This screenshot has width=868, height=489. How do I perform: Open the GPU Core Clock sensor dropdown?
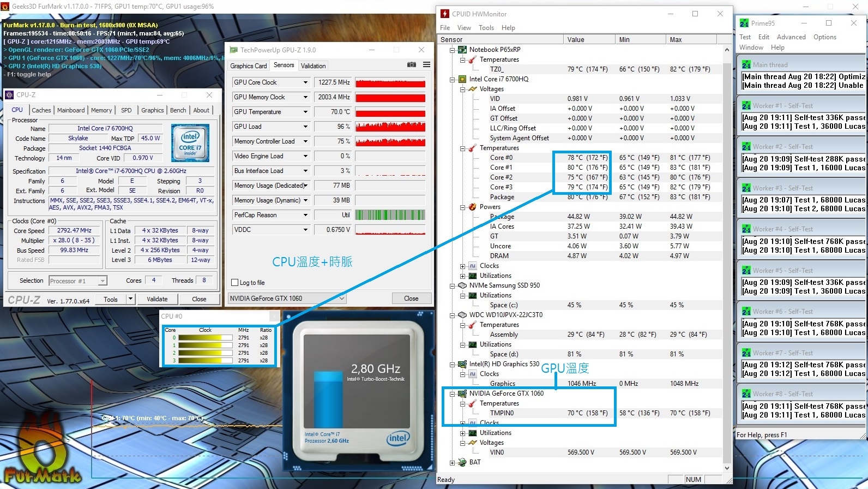pyautogui.click(x=305, y=82)
